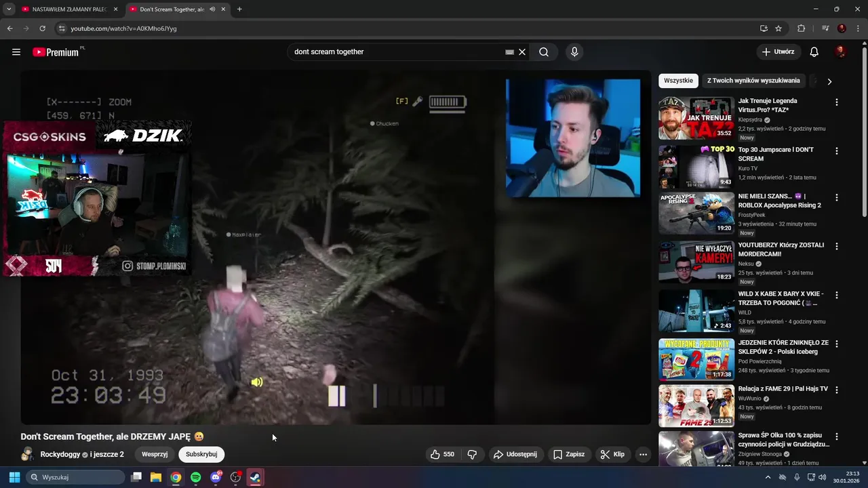Viewport: 868px width, 488px height.
Task: Open options for WILD X KABE video
Action: pyautogui.click(x=836, y=295)
